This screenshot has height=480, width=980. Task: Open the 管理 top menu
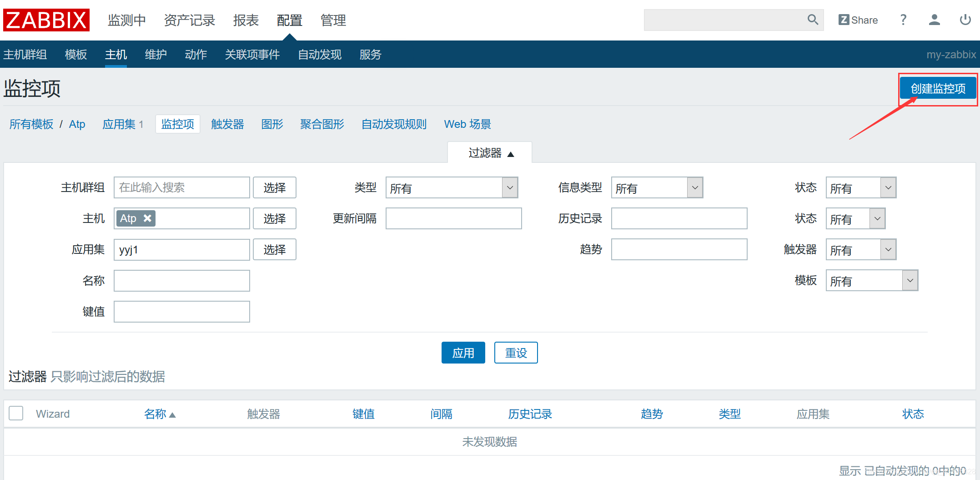pos(333,20)
